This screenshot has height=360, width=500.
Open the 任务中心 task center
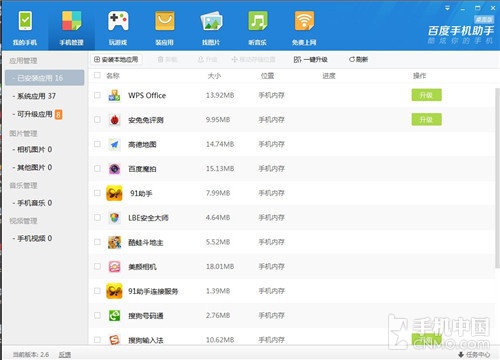click(474, 354)
